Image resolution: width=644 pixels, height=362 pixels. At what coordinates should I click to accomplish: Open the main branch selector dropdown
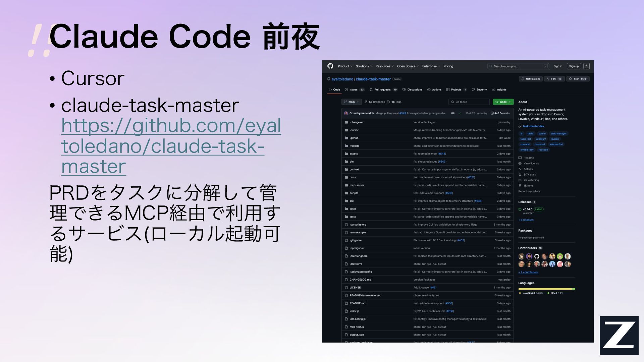(351, 102)
